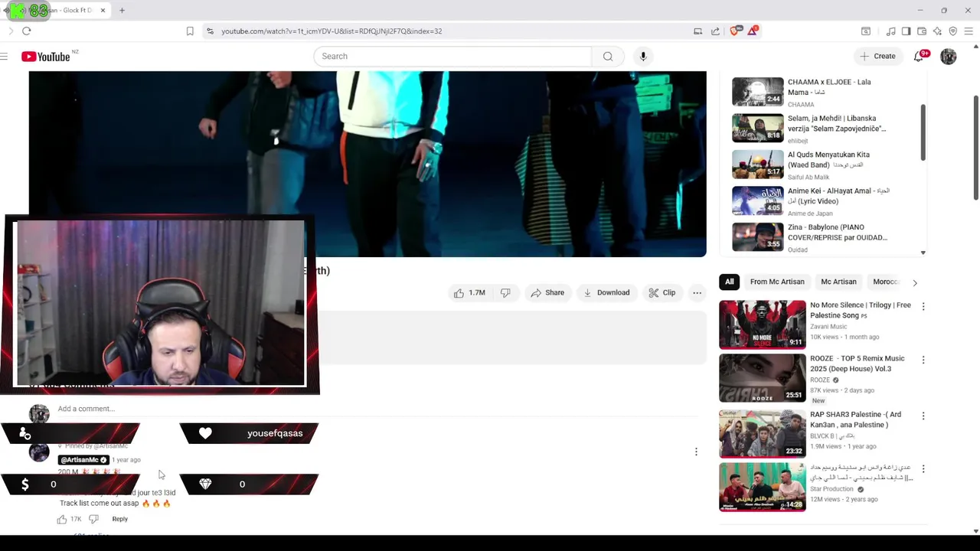Open options for No More Silence video
Screen dimensions: 980x551
(x=923, y=306)
